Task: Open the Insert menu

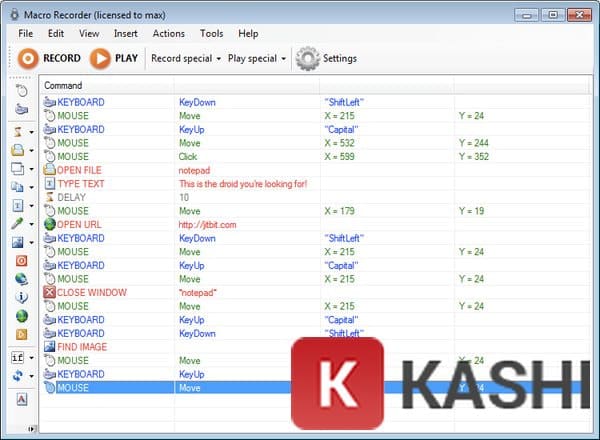Action: [126, 34]
